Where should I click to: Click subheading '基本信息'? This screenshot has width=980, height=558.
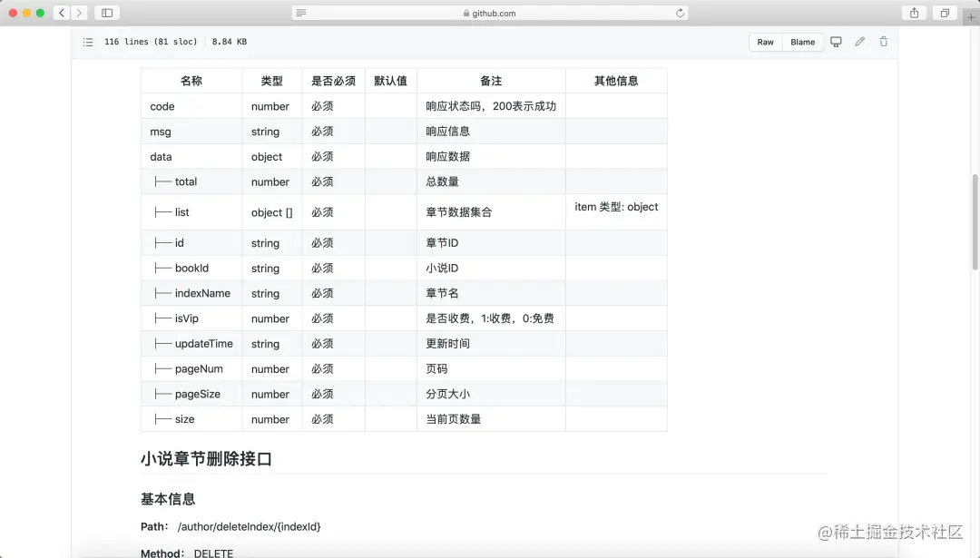pyautogui.click(x=168, y=499)
